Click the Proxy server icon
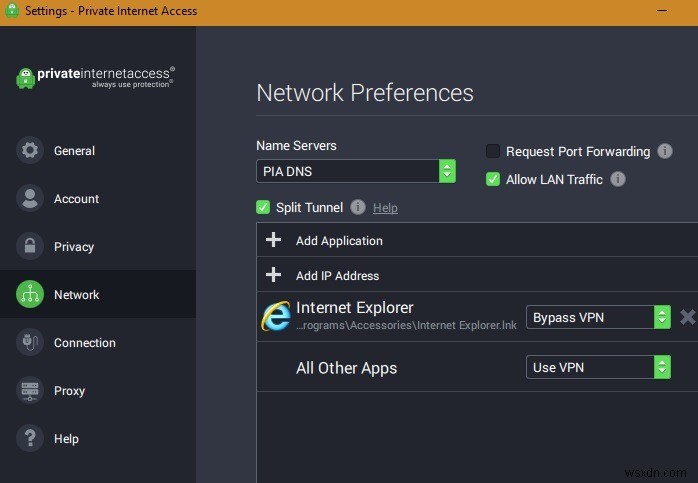The width and height of the screenshot is (698, 483). click(x=30, y=391)
